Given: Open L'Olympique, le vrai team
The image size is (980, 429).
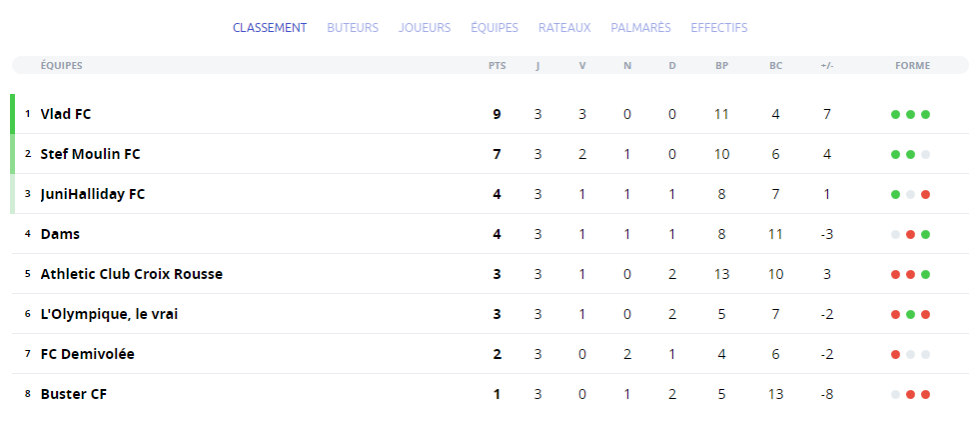Looking at the screenshot, I should click(109, 314).
